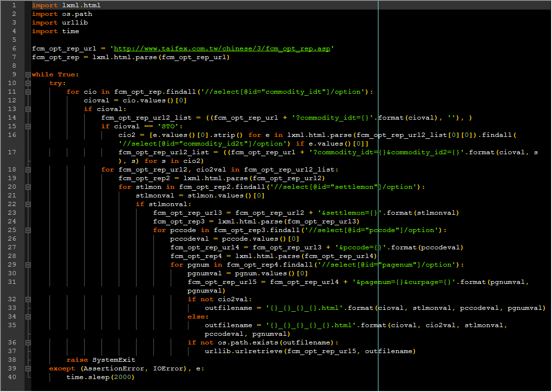Collapse the try block fold marker
This screenshot has height=392, width=552.
coord(28,83)
